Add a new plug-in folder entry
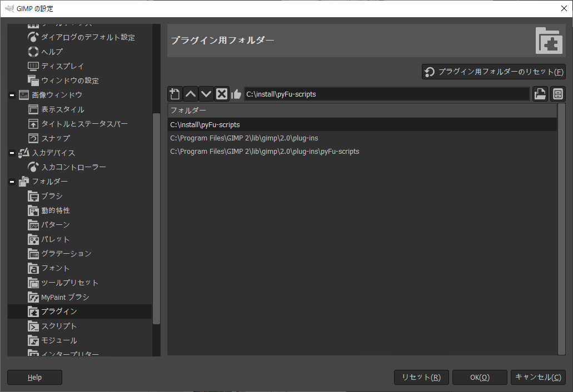 (175, 94)
